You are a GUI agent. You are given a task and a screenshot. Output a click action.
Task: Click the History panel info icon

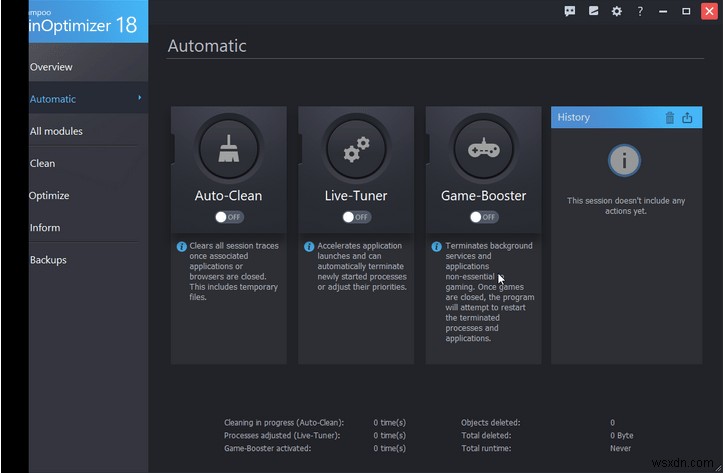624,161
